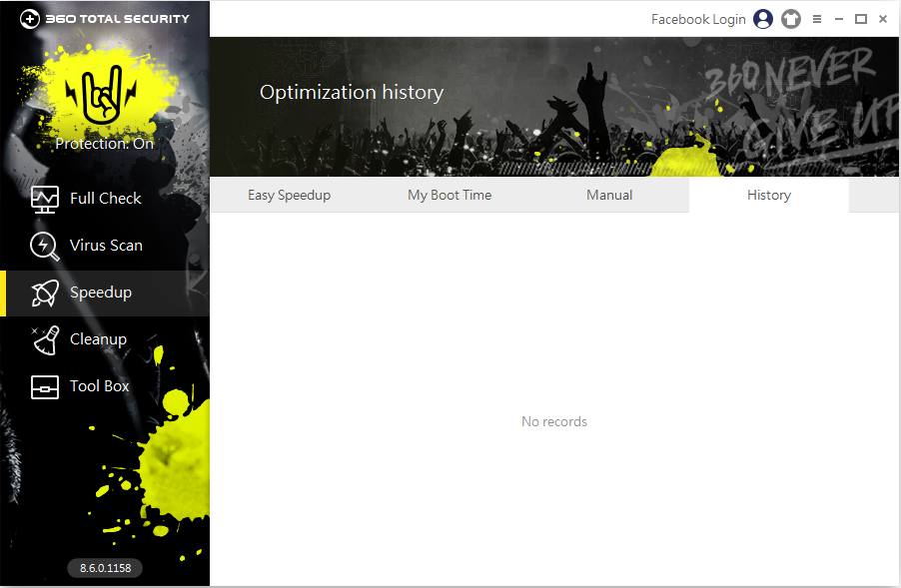Open the Tool Box icon
Image resolution: width=901 pixels, height=588 pixels.
[44, 387]
